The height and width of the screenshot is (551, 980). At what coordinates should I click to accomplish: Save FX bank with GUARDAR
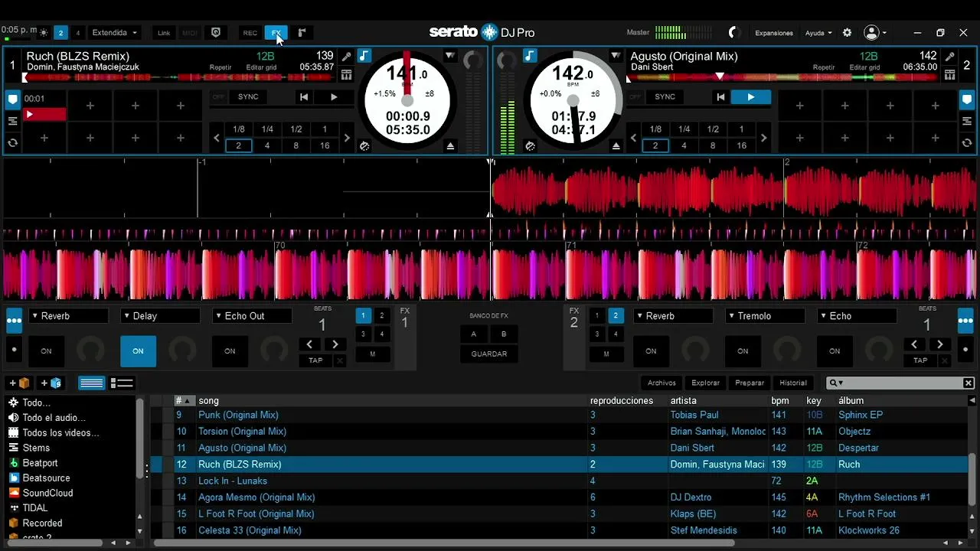488,354
